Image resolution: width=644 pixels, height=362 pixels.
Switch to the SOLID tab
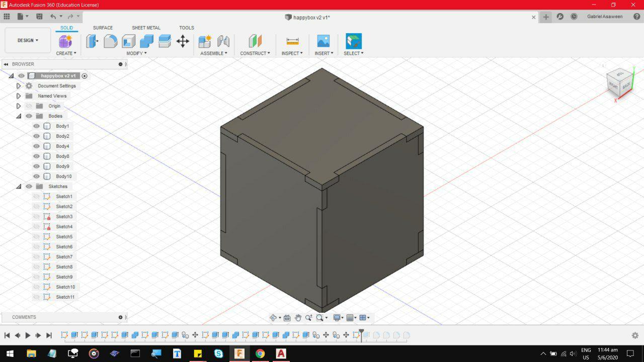click(x=66, y=28)
